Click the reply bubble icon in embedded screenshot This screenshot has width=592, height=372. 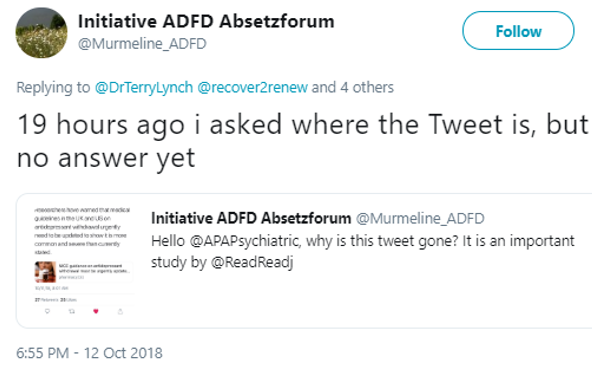pos(47,311)
